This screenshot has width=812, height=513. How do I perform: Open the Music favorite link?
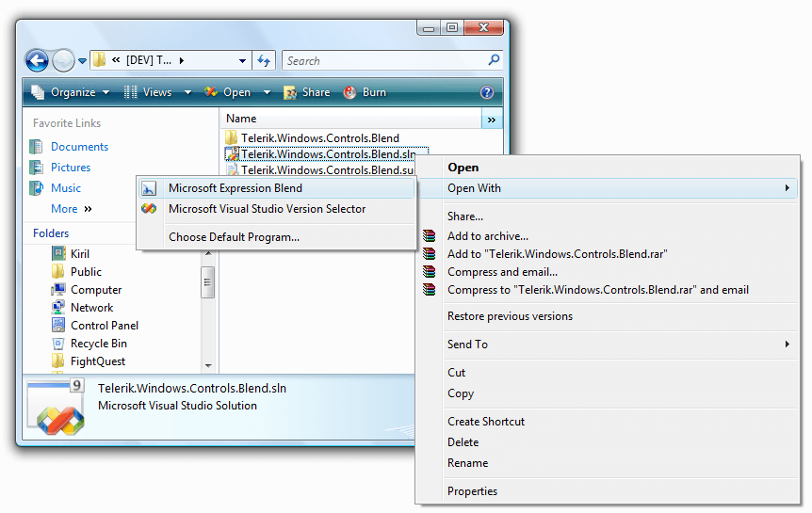click(x=66, y=188)
